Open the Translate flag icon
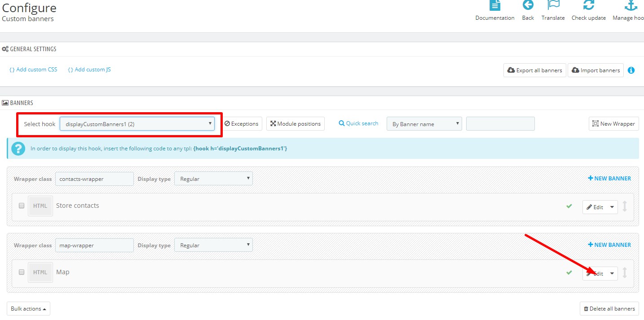 tap(553, 5)
